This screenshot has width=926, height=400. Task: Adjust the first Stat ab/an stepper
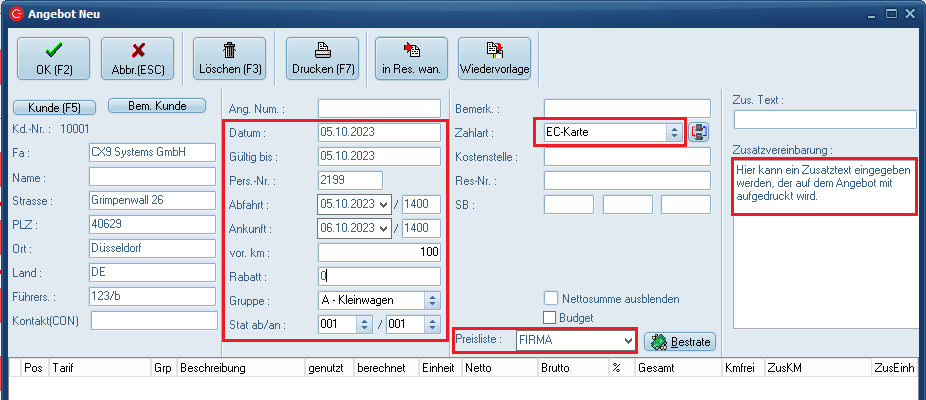coord(364,324)
